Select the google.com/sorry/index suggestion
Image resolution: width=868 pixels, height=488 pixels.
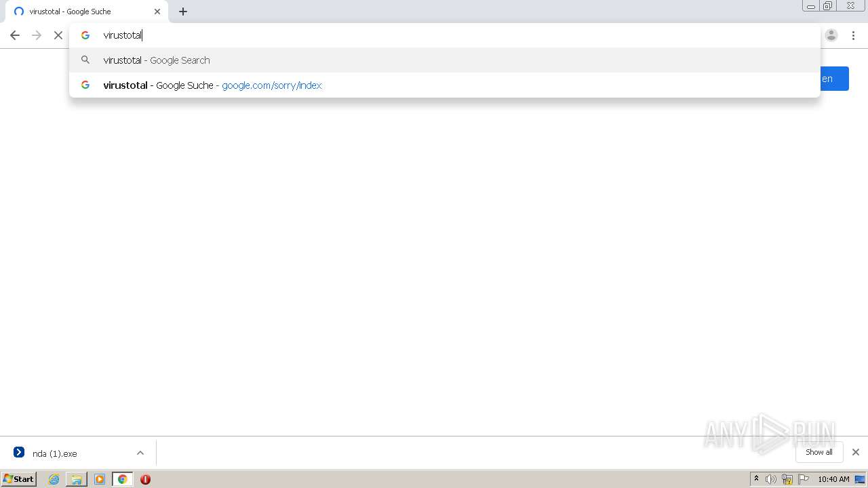click(445, 85)
